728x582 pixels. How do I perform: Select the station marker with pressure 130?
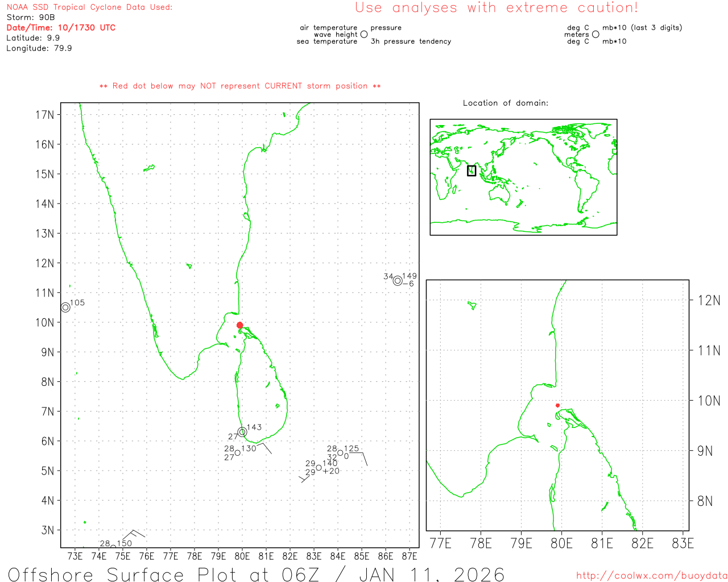(x=237, y=453)
